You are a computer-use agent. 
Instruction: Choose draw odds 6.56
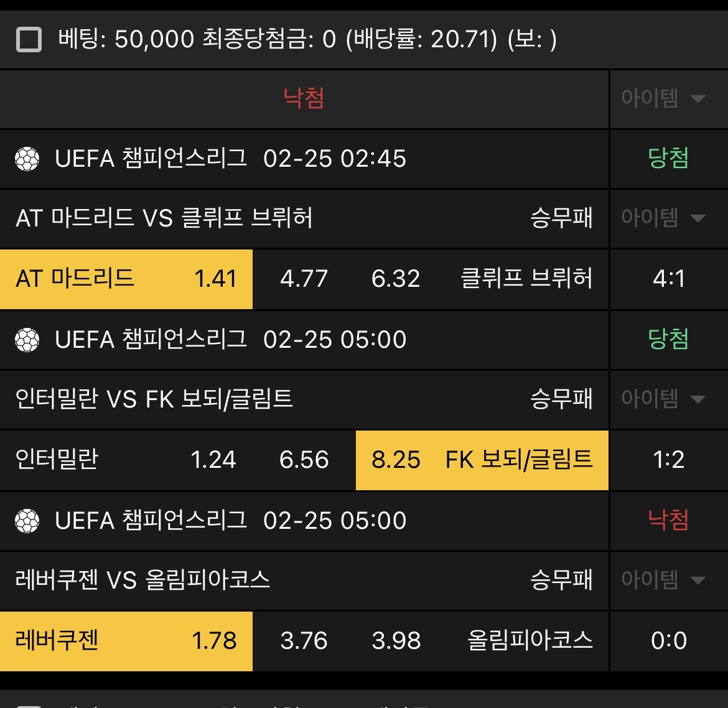[x=304, y=460]
